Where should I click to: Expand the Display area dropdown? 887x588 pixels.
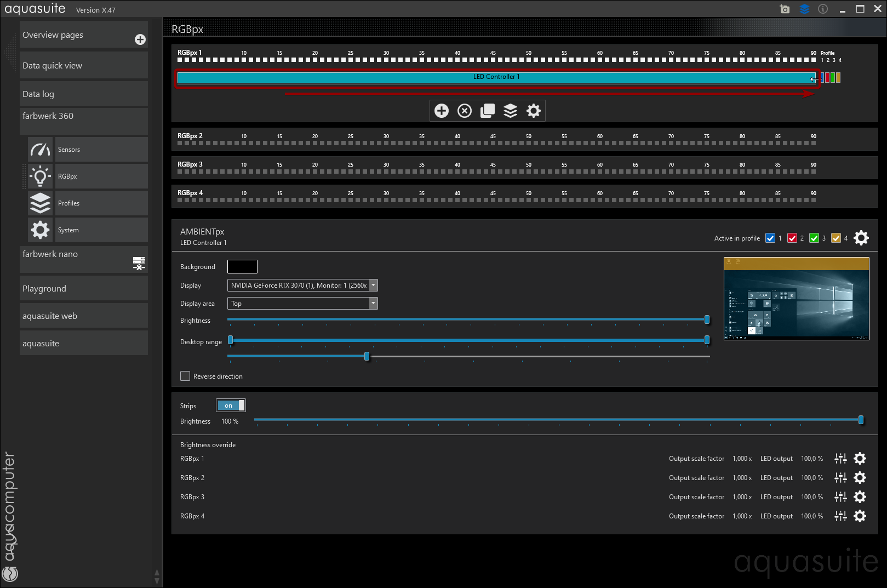click(302, 304)
